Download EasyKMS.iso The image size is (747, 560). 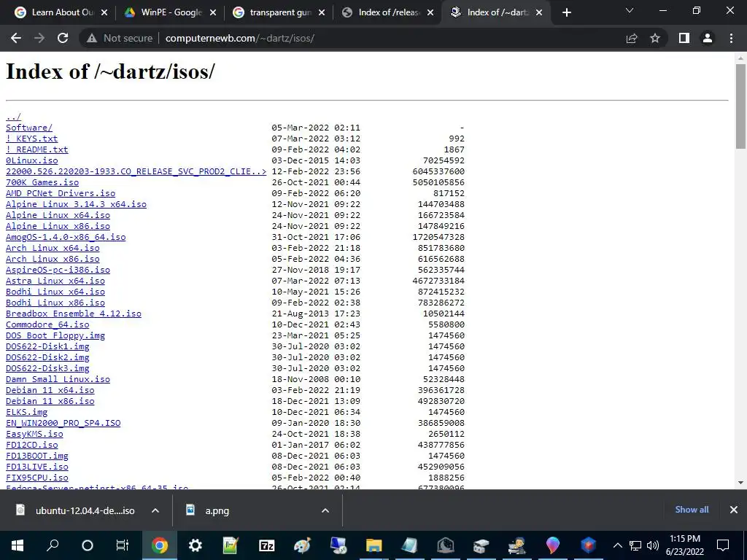tap(34, 435)
